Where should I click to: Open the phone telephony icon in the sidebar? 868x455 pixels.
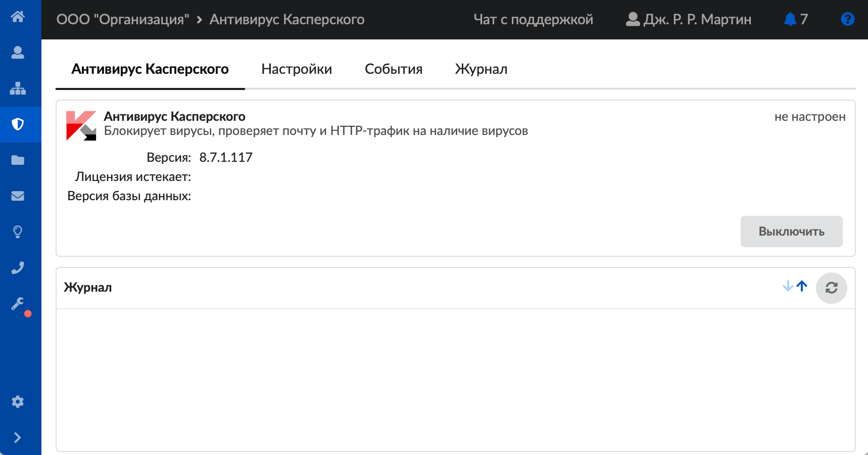tap(18, 268)
